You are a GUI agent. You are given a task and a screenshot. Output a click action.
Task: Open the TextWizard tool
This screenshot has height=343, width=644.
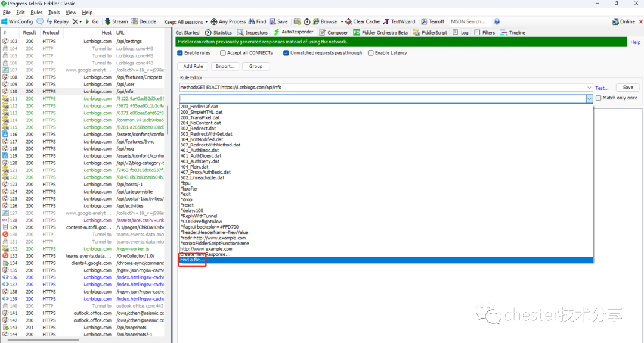(399, 22)
